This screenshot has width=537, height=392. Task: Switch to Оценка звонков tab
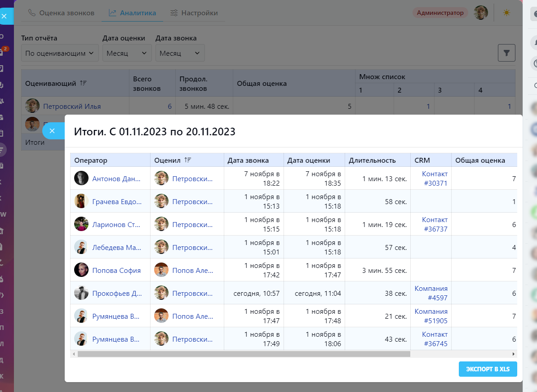pos(61,13)
